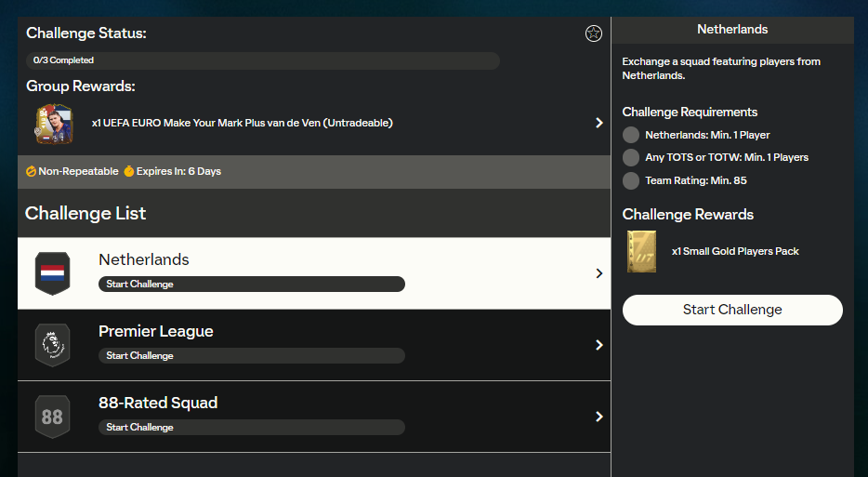This screenshot has height=477, width=868.
Task: Select the Netherlands flag badge icon
Action: click(x=53, y=273)
